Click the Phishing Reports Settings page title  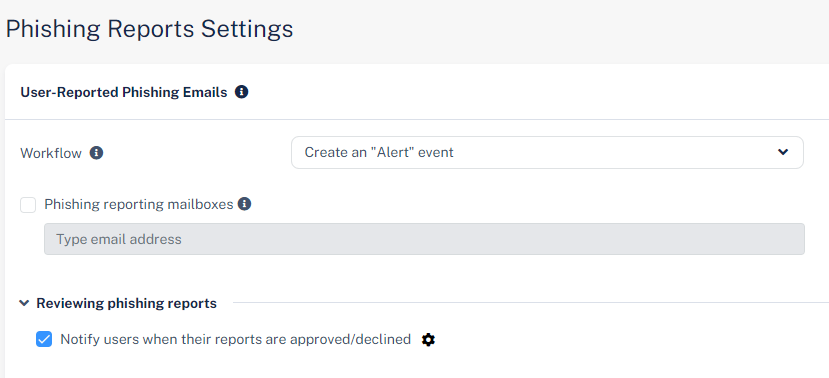click(x=149, y=29)
